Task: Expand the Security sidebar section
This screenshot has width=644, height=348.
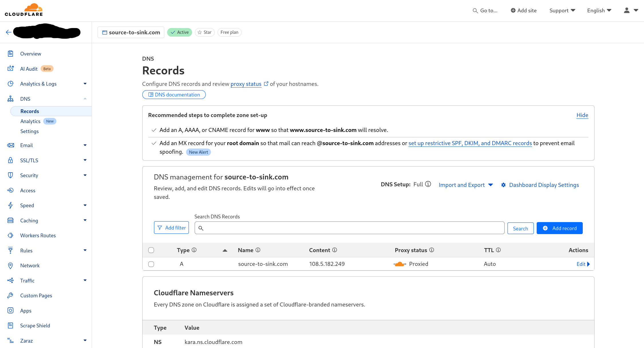Action: point(85,175)
